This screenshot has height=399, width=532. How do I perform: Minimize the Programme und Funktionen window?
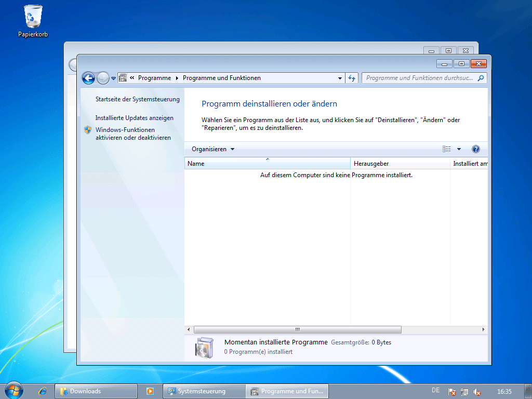click(444, 63)
